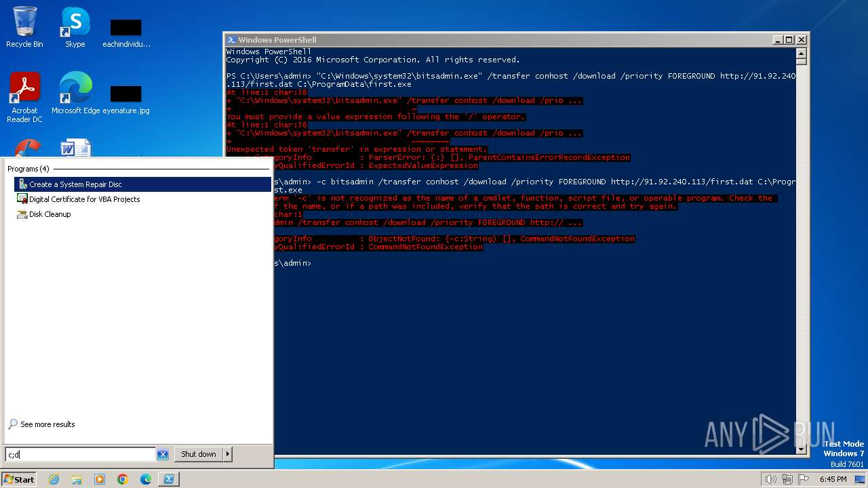The height and width of the screenshot is (488, 868).
Task: Click the system clock showing 6:45 PM
Action: coord(833,479)
